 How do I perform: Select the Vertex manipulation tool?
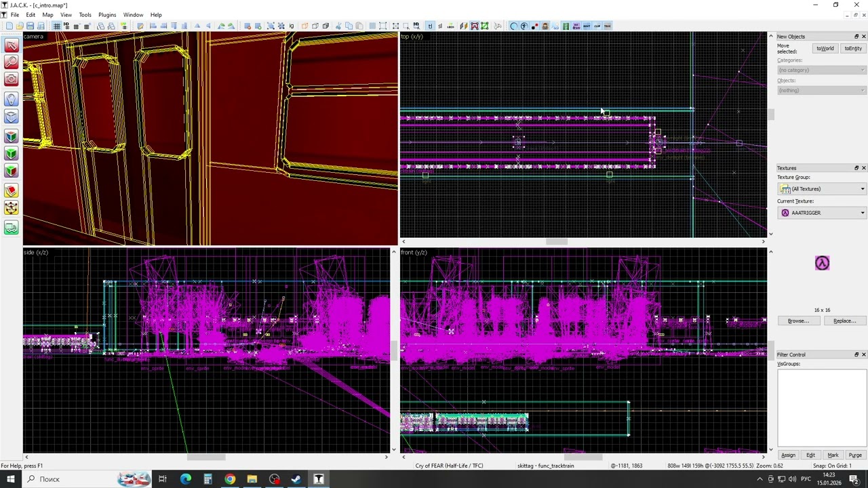pos(11,209)
